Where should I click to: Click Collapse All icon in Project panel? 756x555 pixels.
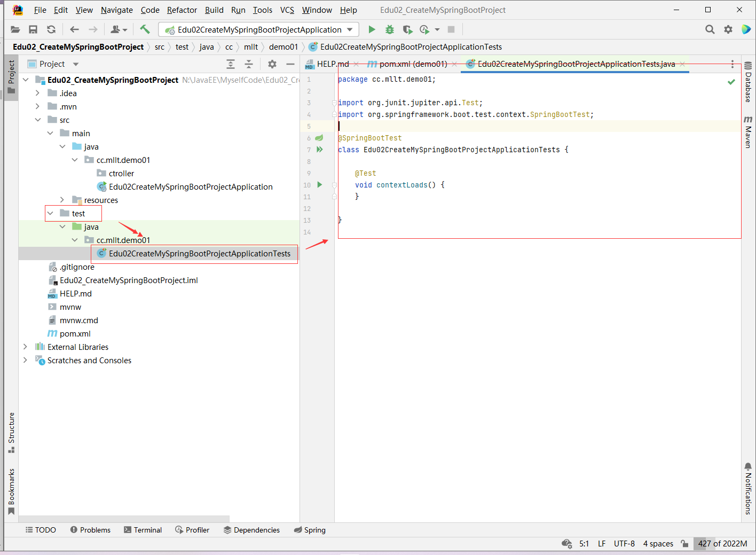[249, 64]
